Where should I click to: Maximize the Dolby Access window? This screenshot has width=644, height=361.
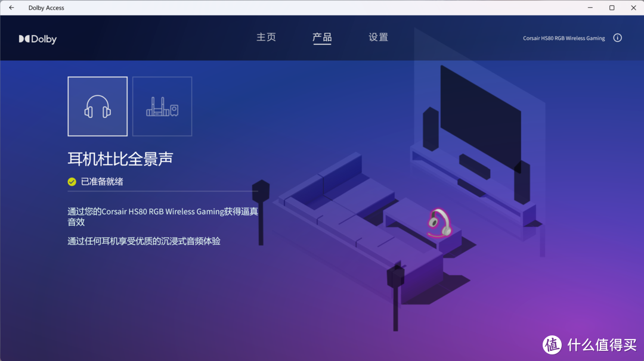(612, 7)
